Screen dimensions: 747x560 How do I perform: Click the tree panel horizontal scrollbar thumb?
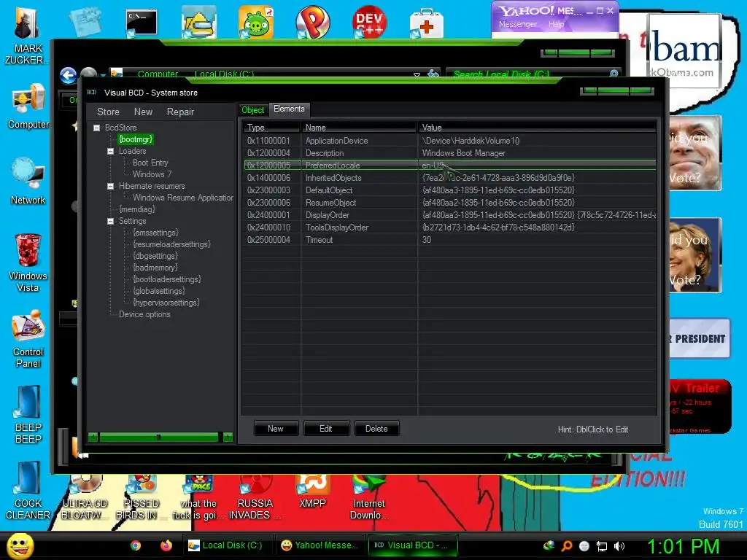(158, 437)
